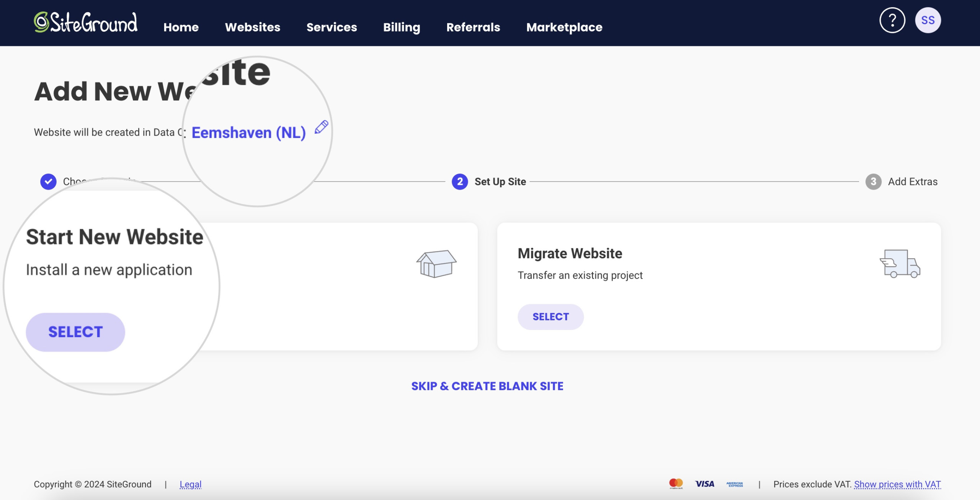Open the Legal link in footer
The height and width of the screenshot is (500, 980).
point(191,484)
